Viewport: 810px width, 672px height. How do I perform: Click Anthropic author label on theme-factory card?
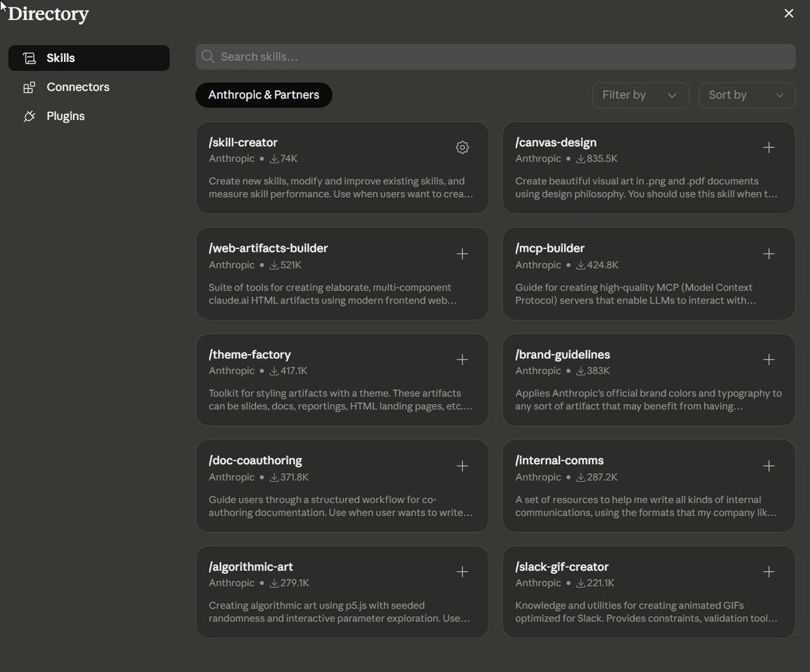click(232, 371)
